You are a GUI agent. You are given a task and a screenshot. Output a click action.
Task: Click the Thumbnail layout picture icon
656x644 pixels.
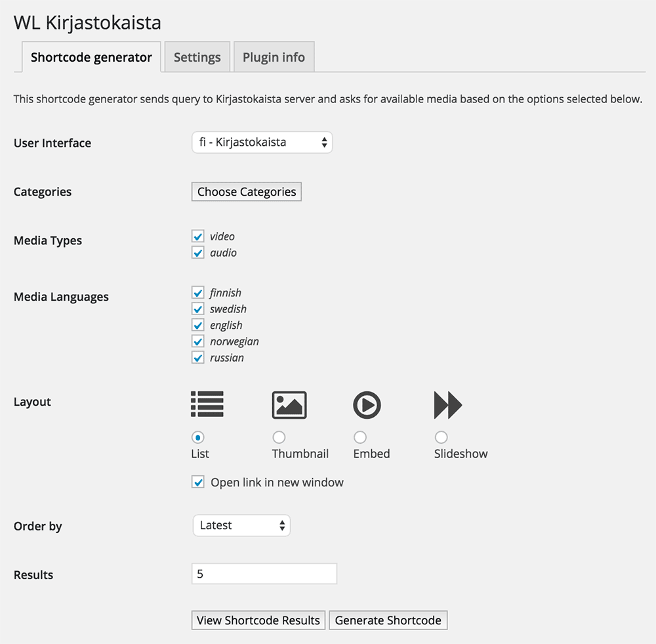289,405
